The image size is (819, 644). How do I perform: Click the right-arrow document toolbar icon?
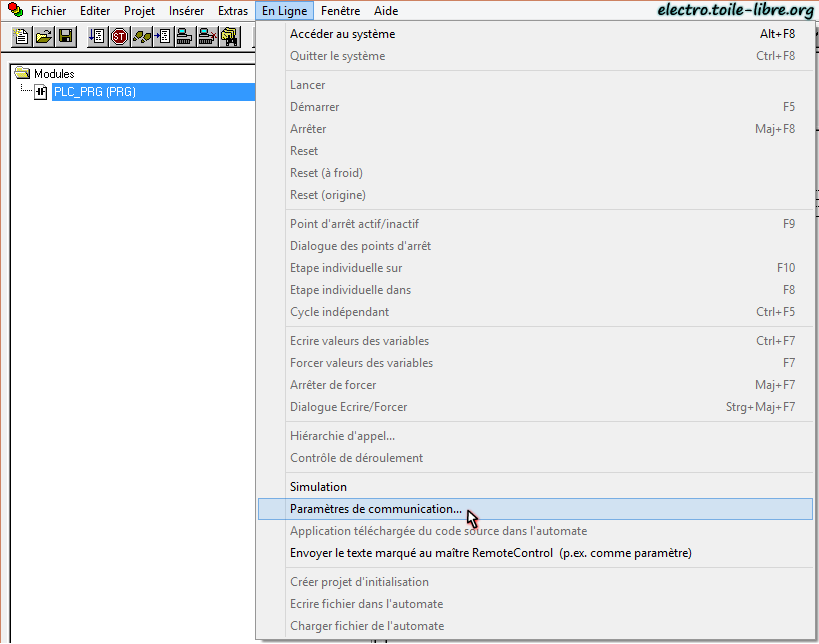163,37
